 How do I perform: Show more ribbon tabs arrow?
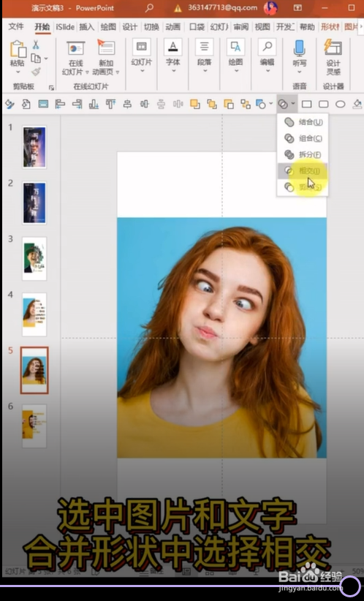tap(360, 26)
